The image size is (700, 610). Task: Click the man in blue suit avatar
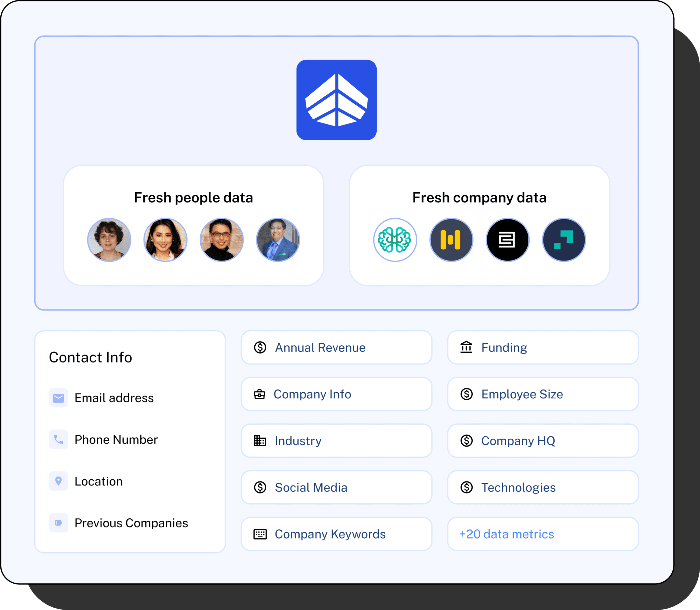point(278,240)
